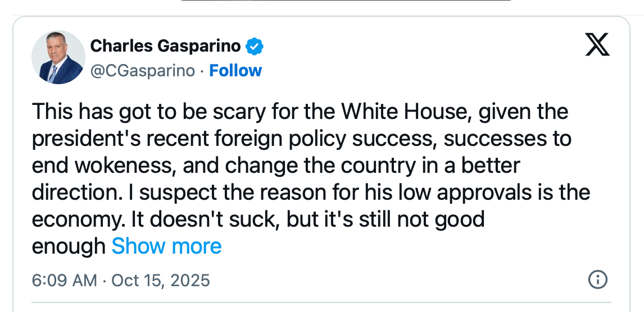Expand the tweet with Show more
644x312 pixels.
tap(166, 246)
